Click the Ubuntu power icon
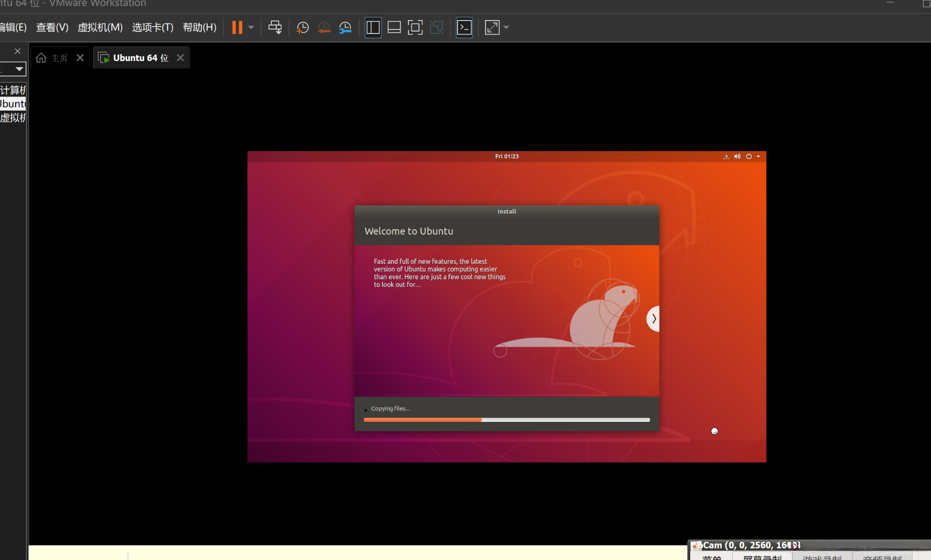 (749, 157)
